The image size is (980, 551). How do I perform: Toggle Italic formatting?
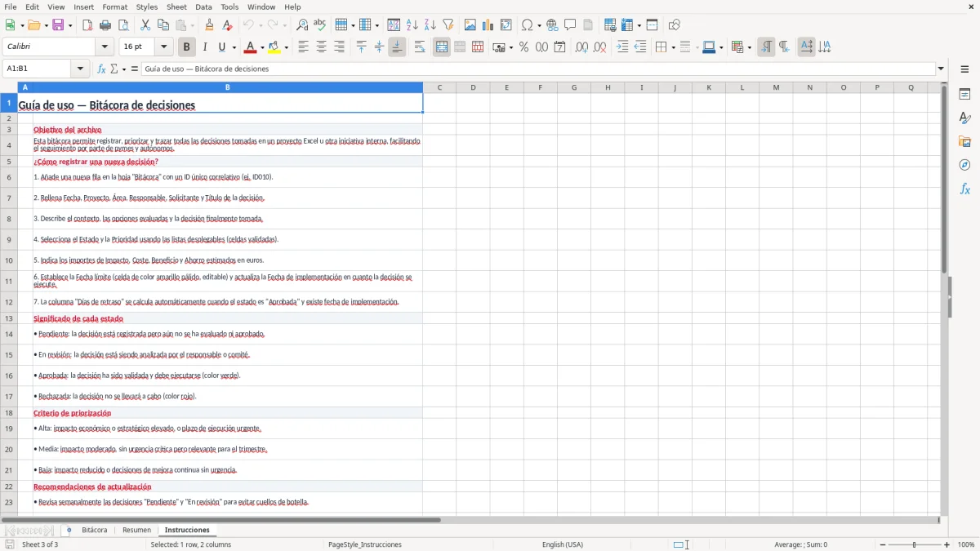click(x=204, y=47)
